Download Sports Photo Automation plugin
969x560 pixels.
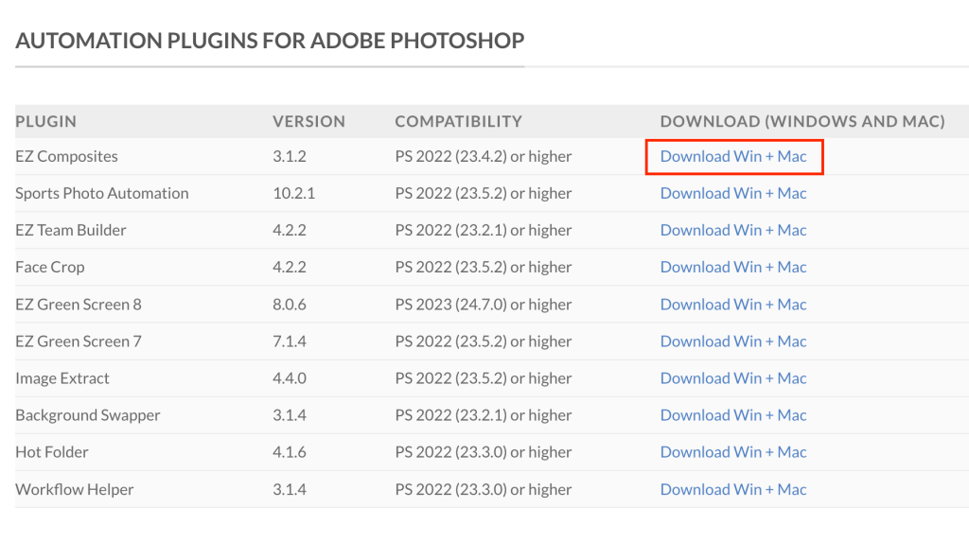[x=733, y=194]
